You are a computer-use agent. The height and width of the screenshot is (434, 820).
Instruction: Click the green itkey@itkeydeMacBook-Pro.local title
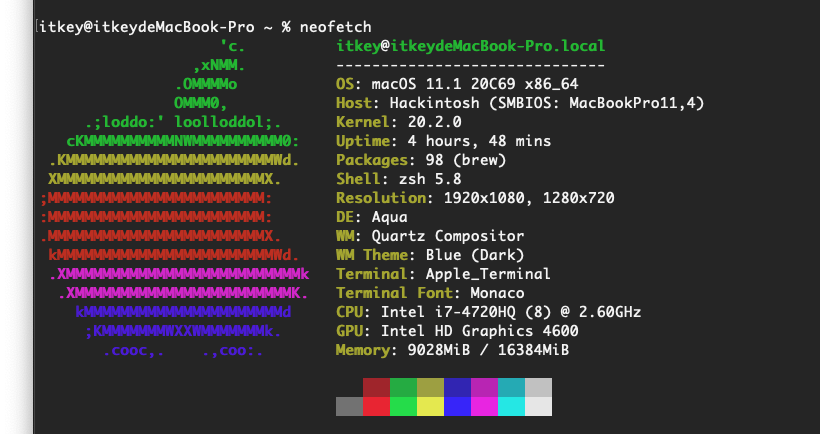471,47
